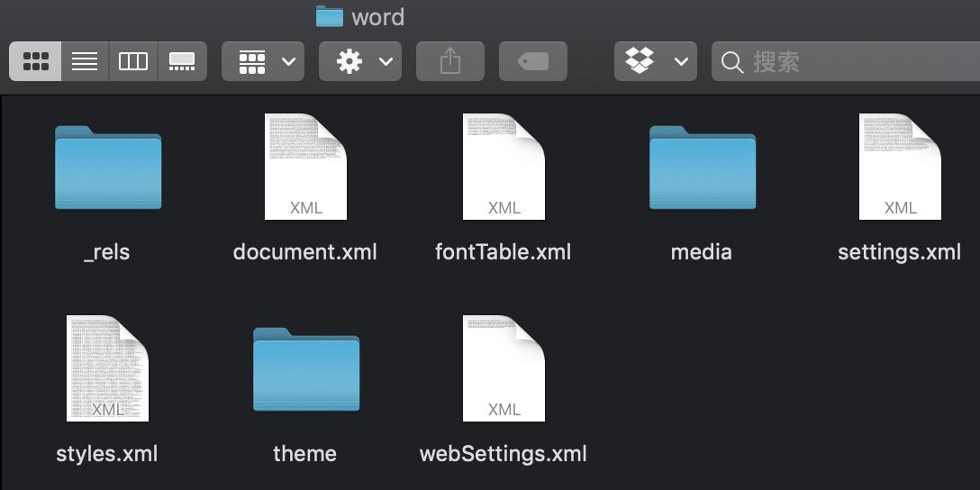Click the Share toolbar button
Screen dimensions: 980x490
click(x=450, y=61)
